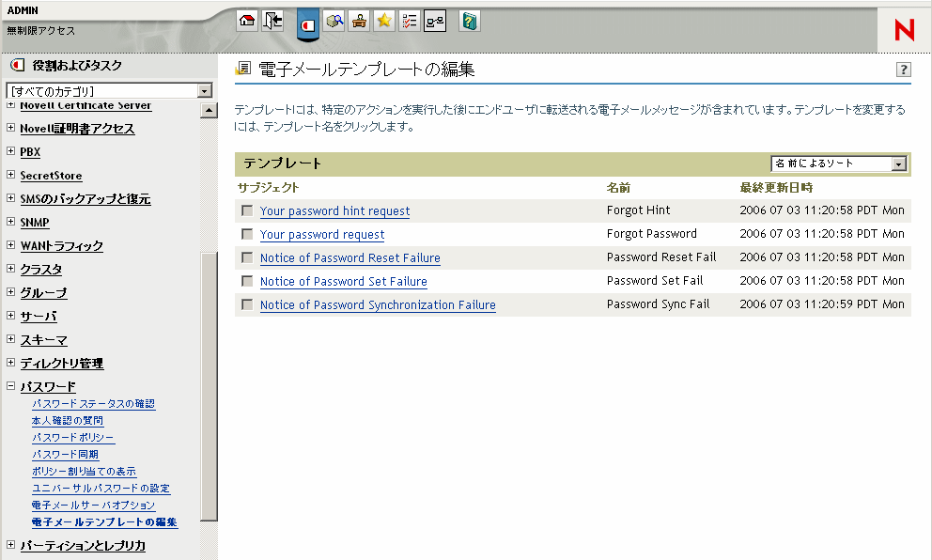Check the Notice of Password Reset Failure row
The height and width of the screenshot is (560, 932).
coord(247,257)
